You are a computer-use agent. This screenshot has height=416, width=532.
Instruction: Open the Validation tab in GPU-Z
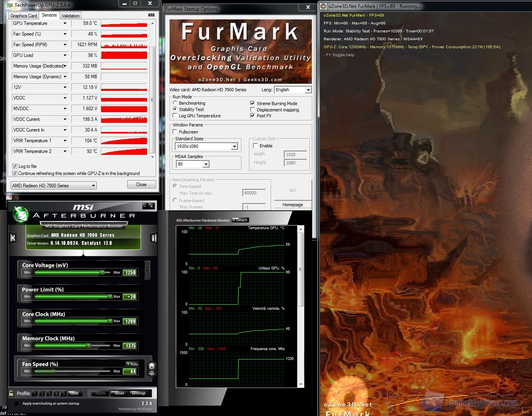coord(70,15)
